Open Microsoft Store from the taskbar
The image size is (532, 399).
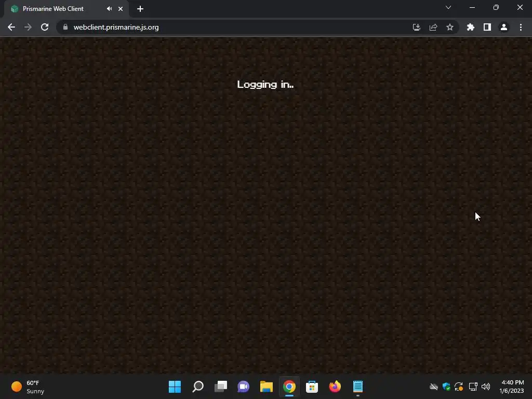(312, 387)
